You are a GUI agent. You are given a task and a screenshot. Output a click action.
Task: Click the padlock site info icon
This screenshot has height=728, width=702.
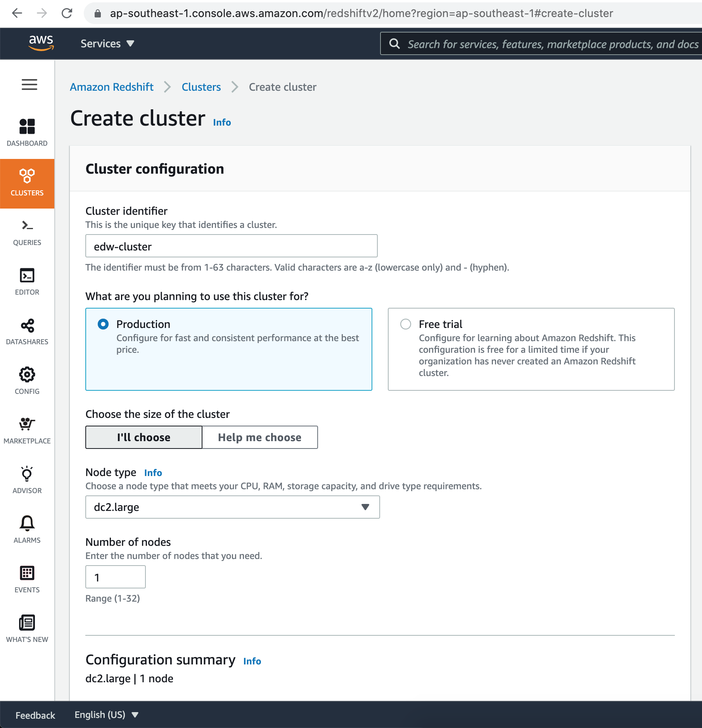point(98,14)
